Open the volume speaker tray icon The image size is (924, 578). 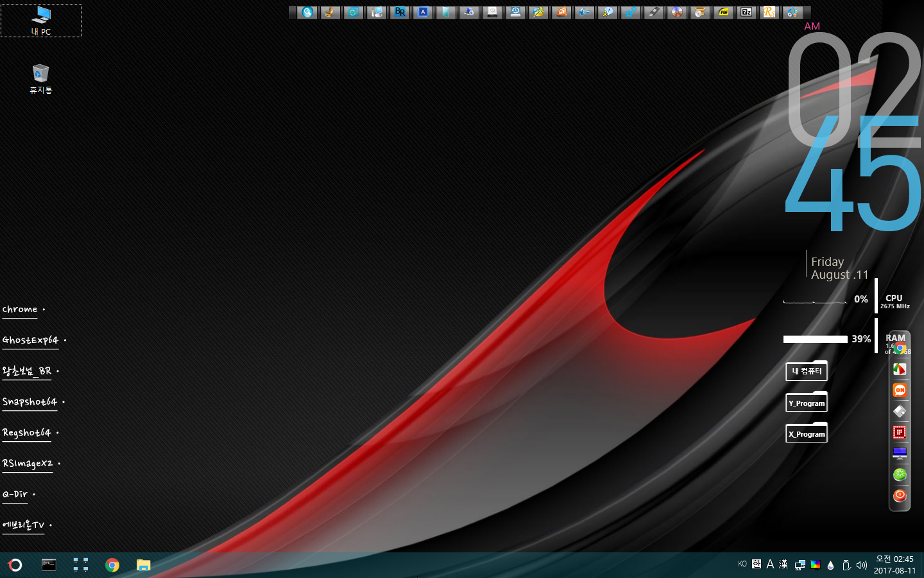[862, 565]
